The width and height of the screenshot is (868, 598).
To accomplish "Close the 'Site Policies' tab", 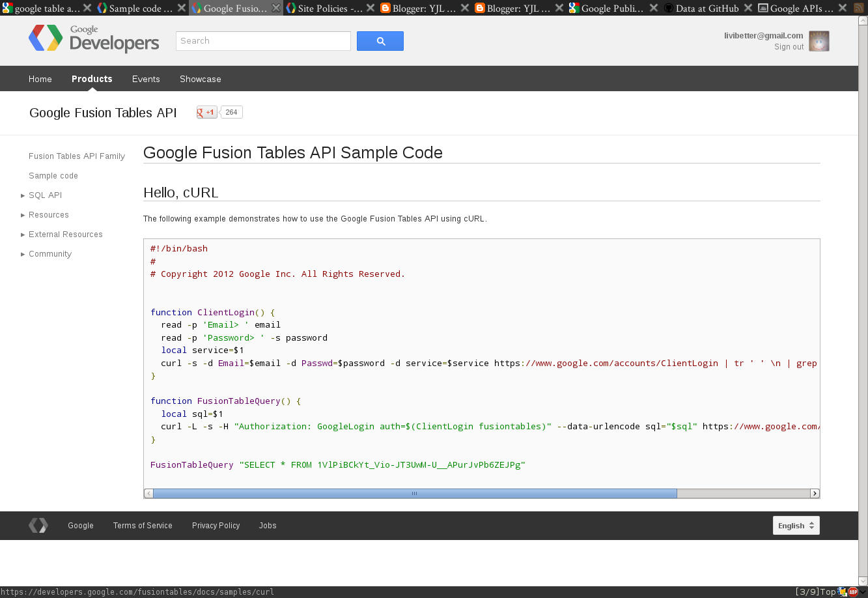I will (371, 8).
